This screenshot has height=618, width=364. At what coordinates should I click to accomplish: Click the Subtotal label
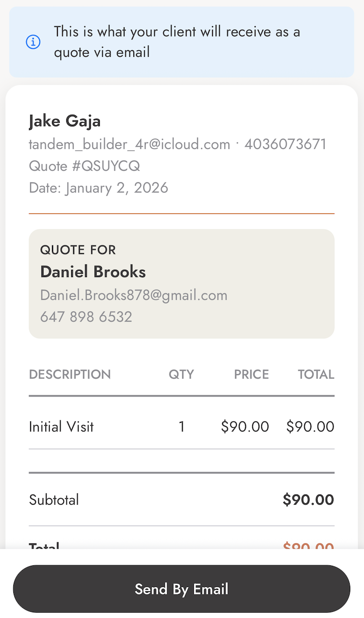coord(54,500)
